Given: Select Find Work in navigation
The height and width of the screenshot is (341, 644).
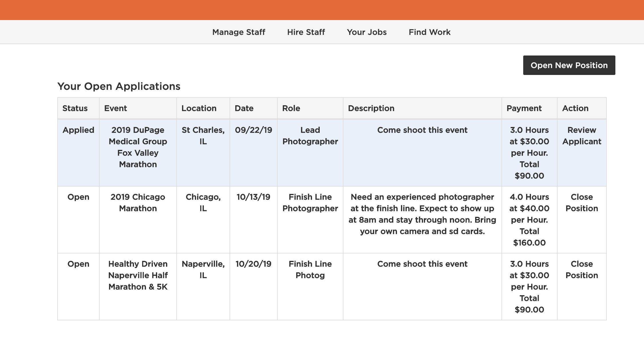Looking at the screenshot, I should coord(429,32).
